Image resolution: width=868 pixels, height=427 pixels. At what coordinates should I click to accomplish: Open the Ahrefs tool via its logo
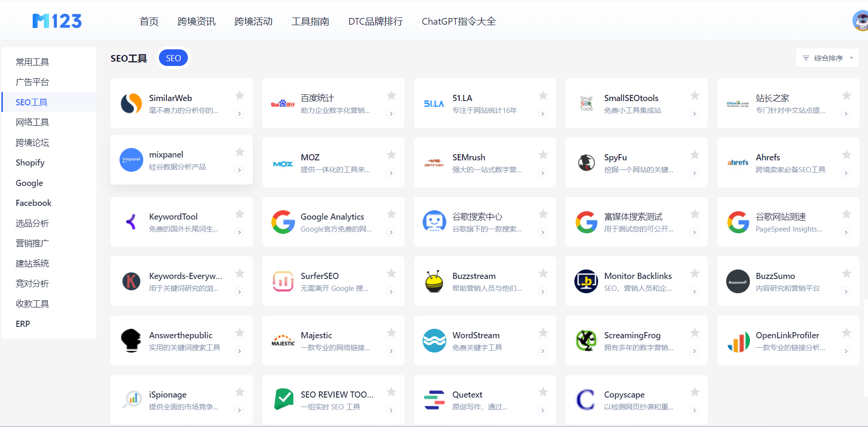[738, 162]
